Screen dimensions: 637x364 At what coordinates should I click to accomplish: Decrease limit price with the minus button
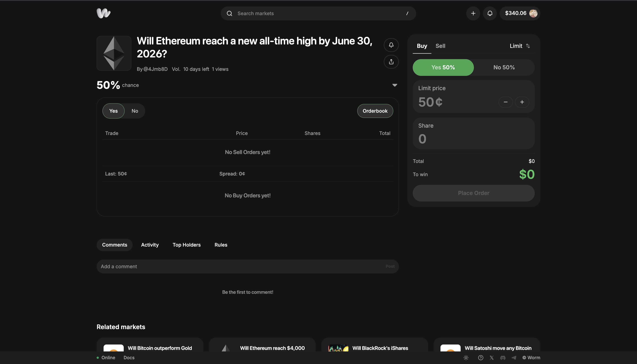[505, 102]
